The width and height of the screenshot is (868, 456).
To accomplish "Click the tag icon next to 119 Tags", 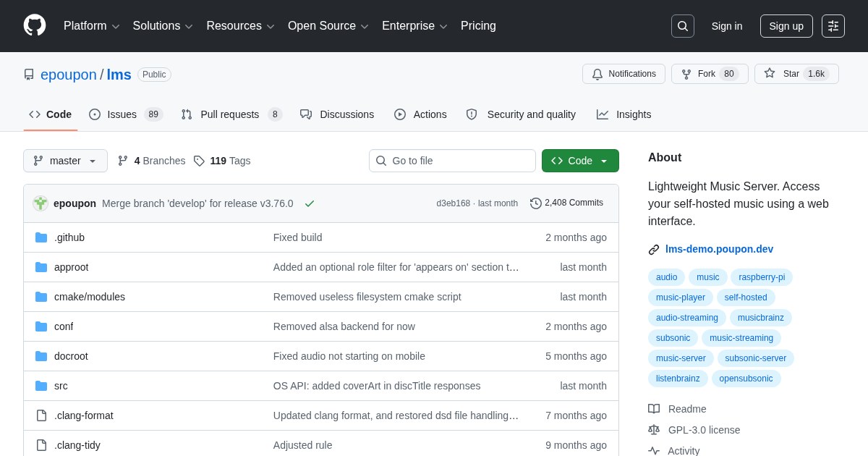I will [199, 161].
